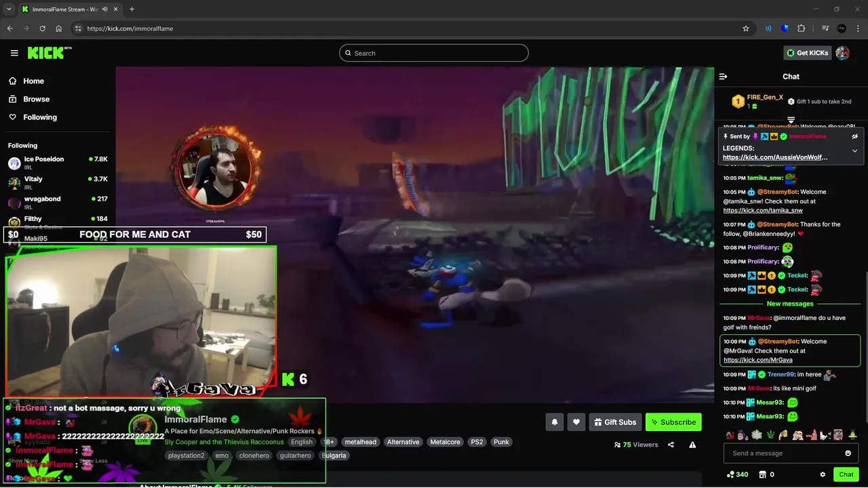Toggle the follow heart button

point(576,422)
